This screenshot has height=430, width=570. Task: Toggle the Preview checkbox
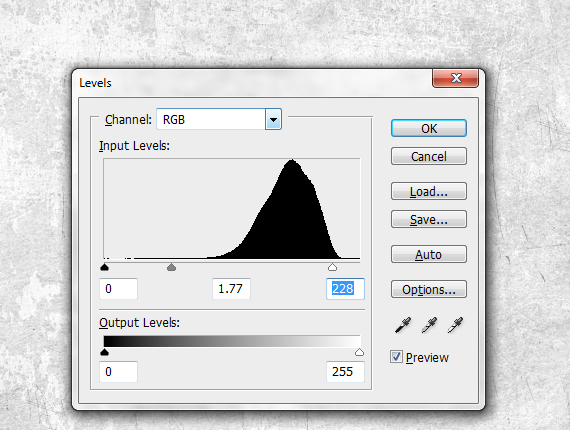click(396, 357)
